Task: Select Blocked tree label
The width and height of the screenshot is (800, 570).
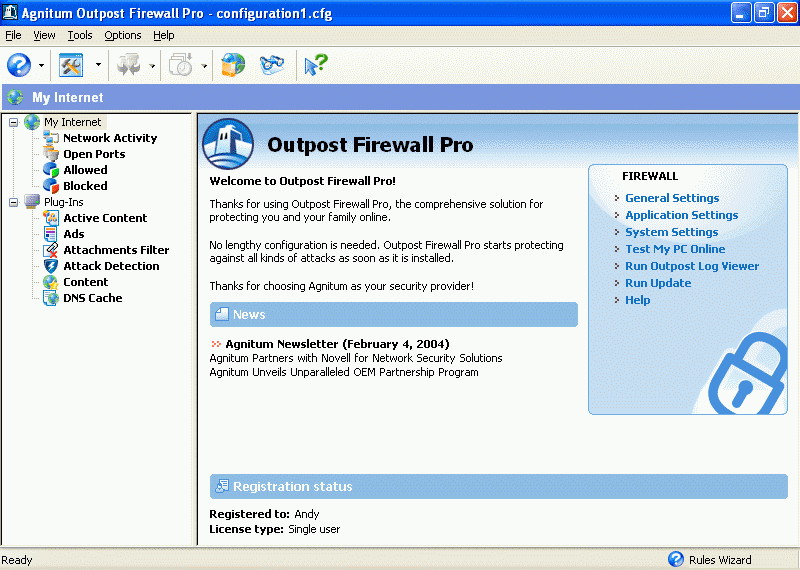Action: 85,186
